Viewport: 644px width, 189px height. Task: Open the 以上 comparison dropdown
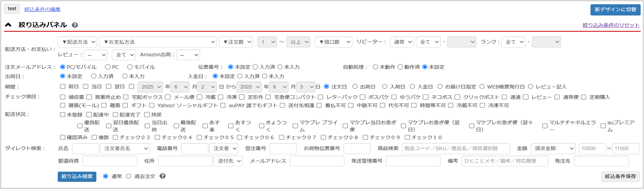coord(299,42)
